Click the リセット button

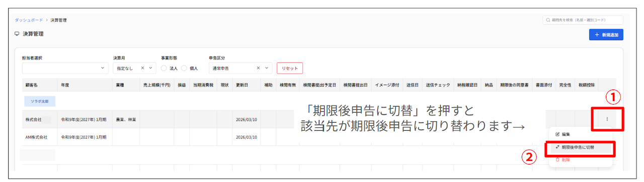[x=290, y=68]
